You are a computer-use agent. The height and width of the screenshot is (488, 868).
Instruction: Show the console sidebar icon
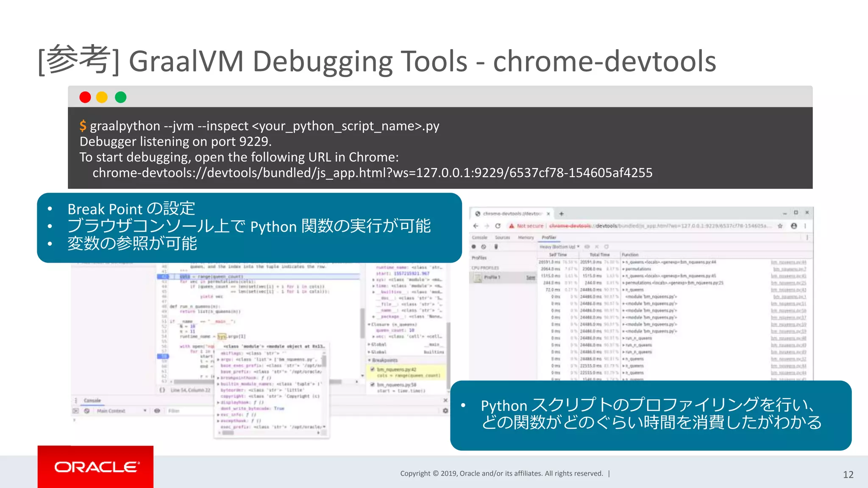click(x=75, y=411)
